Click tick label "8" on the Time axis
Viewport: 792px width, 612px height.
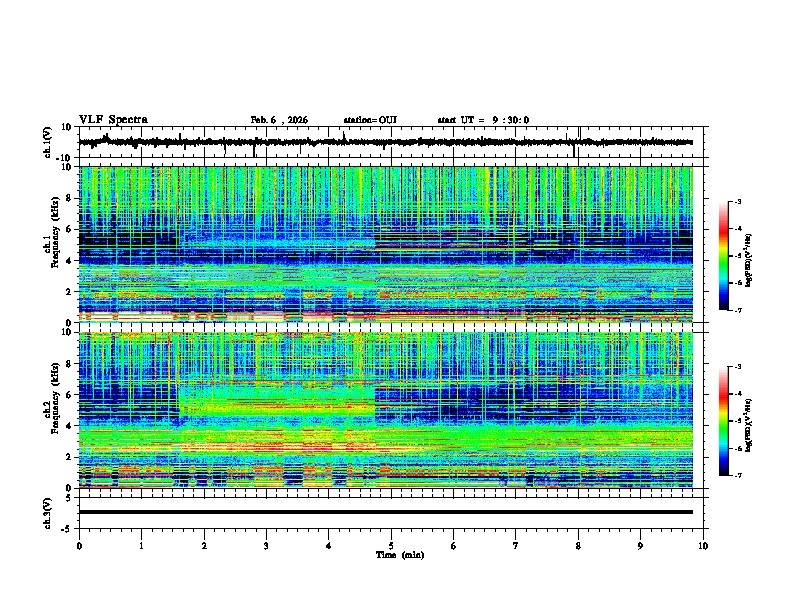click(x=578, y=546)
